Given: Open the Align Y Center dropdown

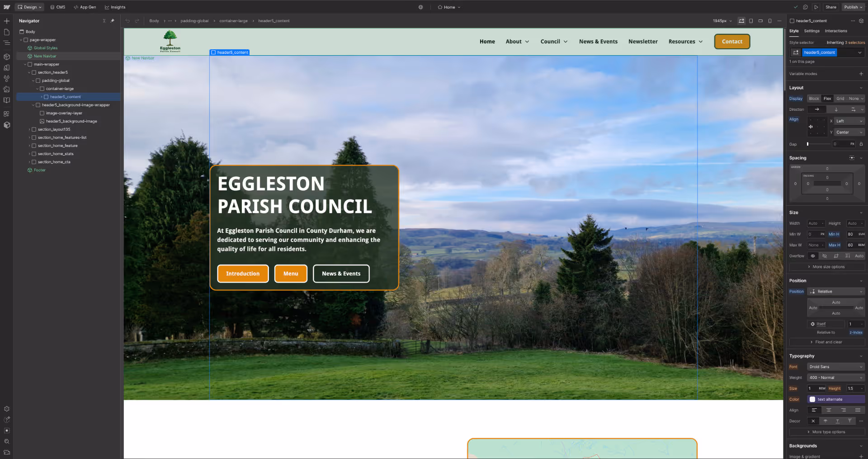Looking at the screenshot, I should tap(849, 132).
